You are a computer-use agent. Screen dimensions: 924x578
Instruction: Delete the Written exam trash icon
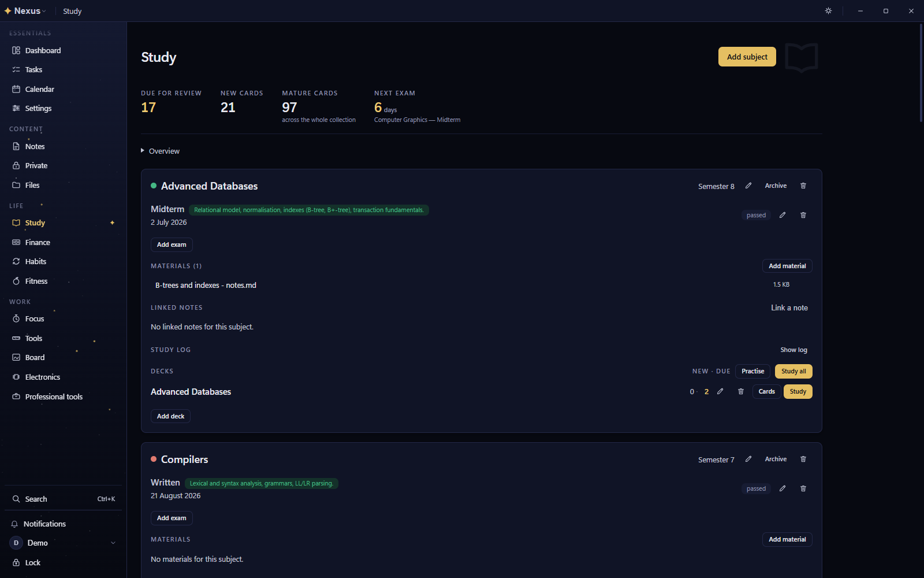tap(803, 488)
